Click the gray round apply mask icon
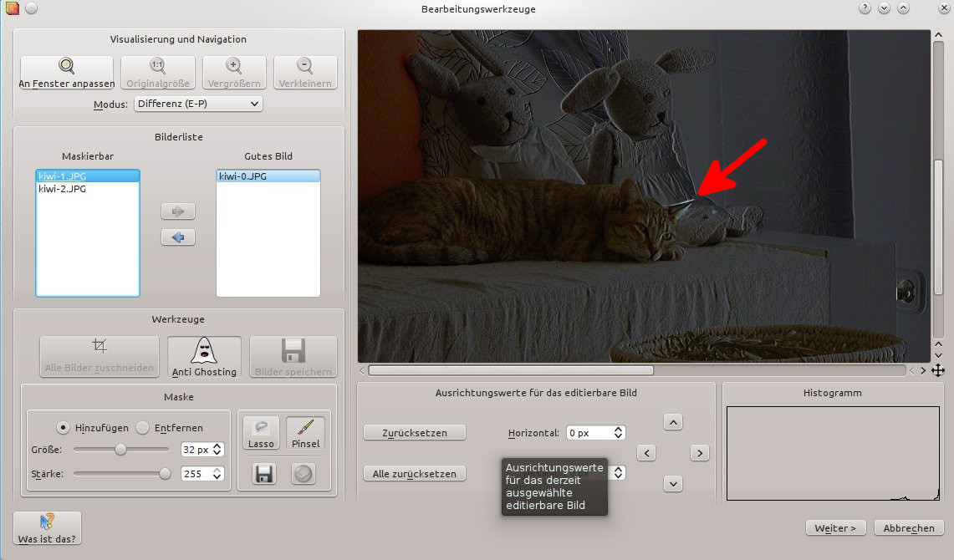The image size is (954, 560). pyautogui.click(x=303, y=474)
